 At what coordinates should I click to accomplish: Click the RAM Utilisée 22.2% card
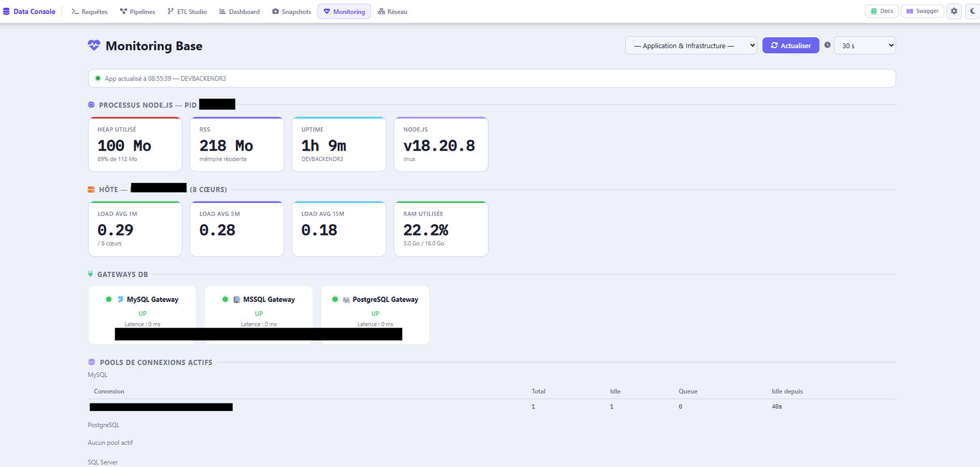click(x=441, y=229)
